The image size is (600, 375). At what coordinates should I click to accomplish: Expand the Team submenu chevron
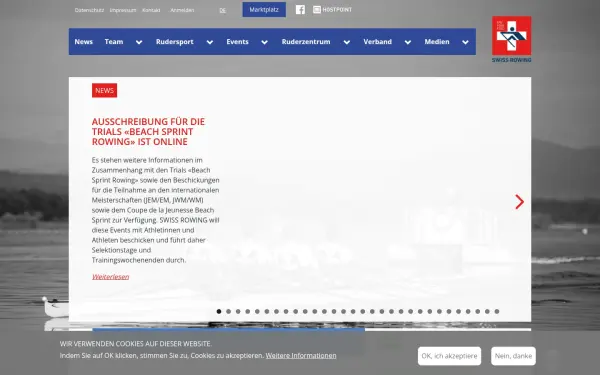[x=139, y=42]
